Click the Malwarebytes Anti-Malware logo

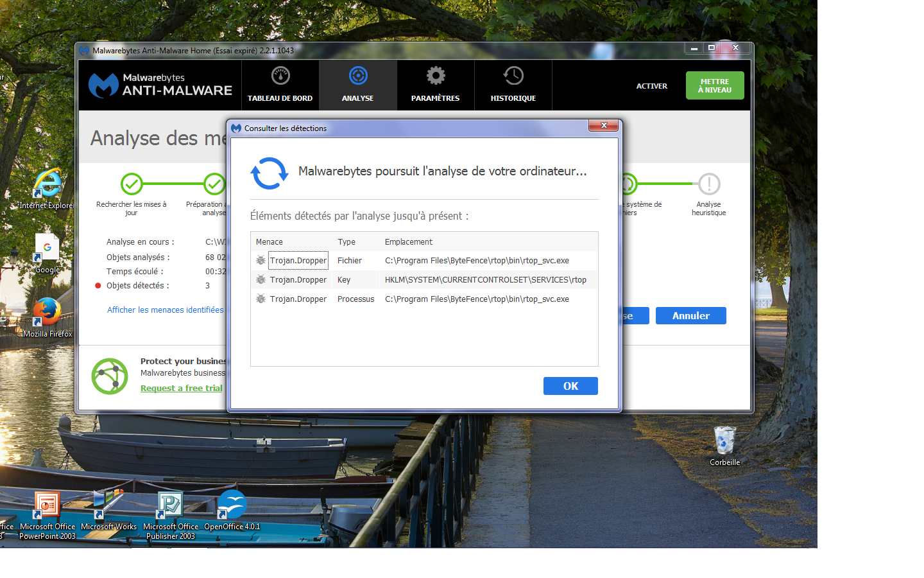(x=160, y=85)
